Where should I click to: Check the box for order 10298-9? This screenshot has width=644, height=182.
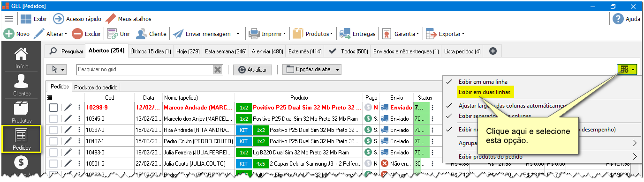pos(54,107)
